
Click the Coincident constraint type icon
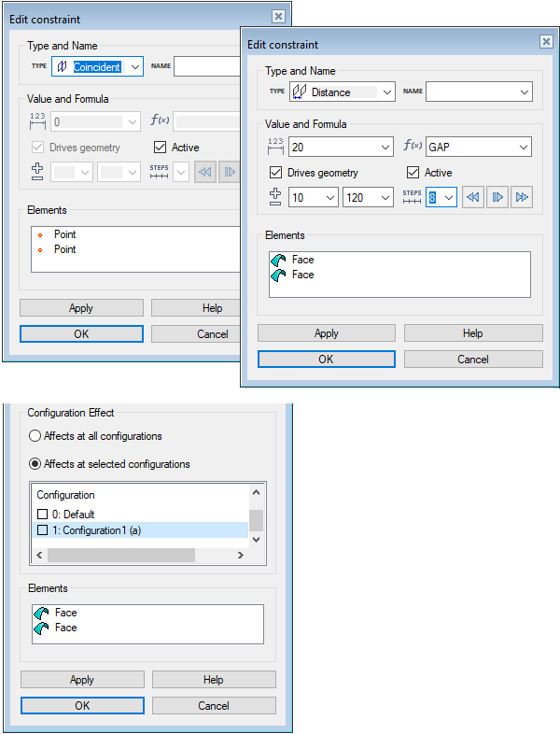point(62,66)
